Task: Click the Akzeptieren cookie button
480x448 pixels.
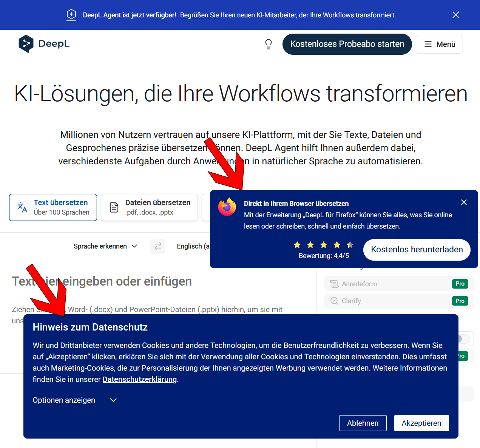Action: 421,423
